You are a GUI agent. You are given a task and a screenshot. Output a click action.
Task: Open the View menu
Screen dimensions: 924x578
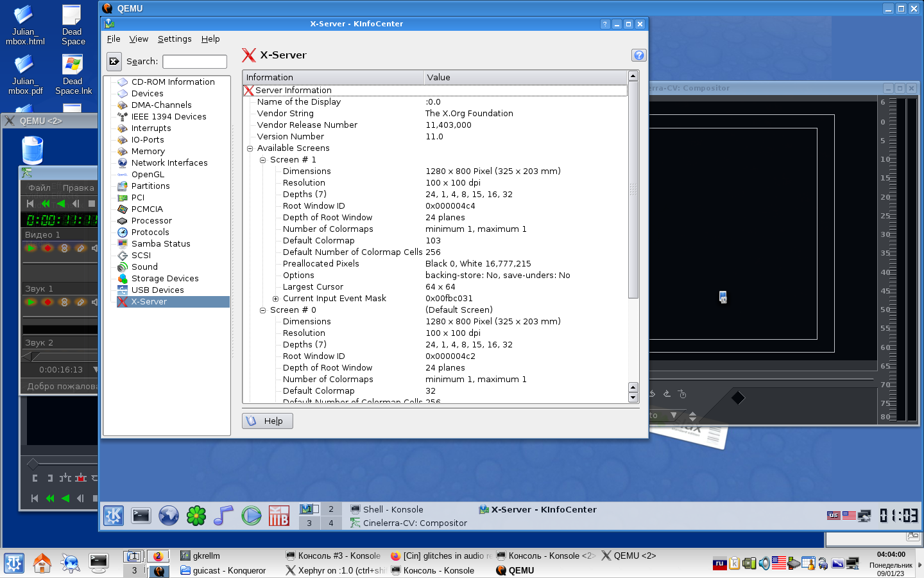click(139, 39)
